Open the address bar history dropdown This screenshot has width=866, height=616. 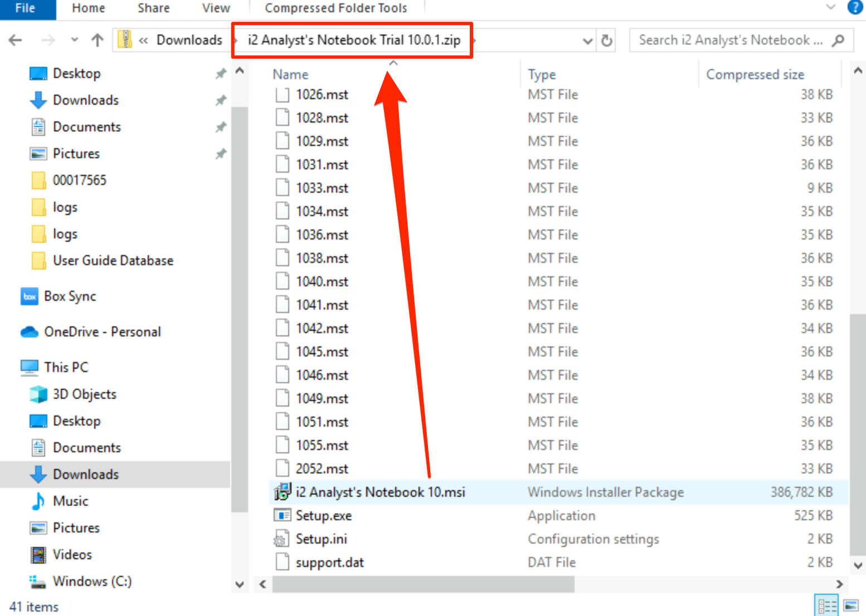587,40
